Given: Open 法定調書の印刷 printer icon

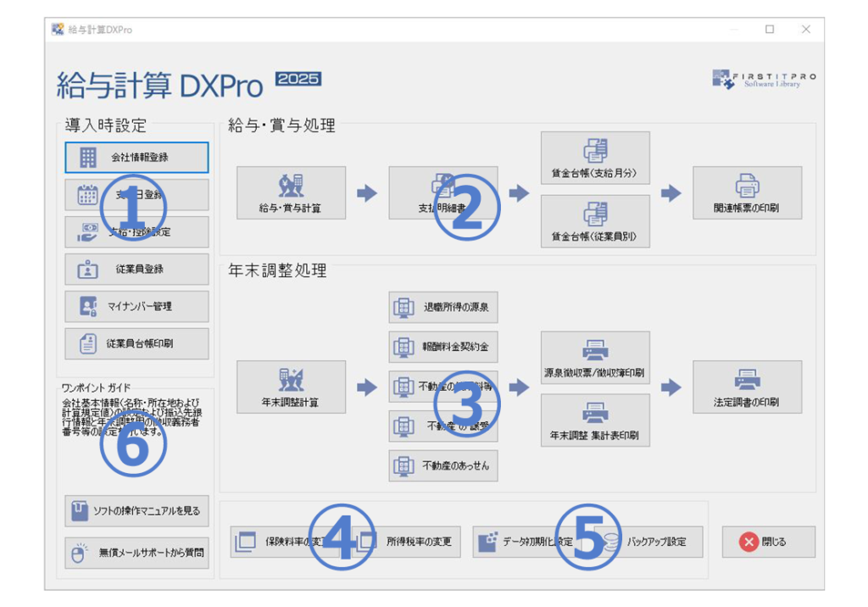Looking at the screenshot, I should point(747,380).
